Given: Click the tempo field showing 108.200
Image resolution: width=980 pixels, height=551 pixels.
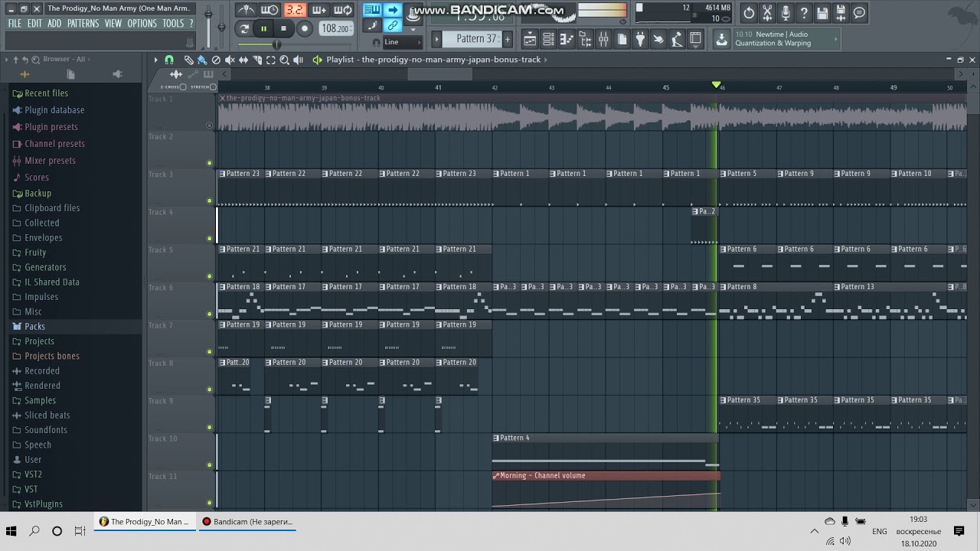Looking at the screenshot, I should (x=335, y=28).
